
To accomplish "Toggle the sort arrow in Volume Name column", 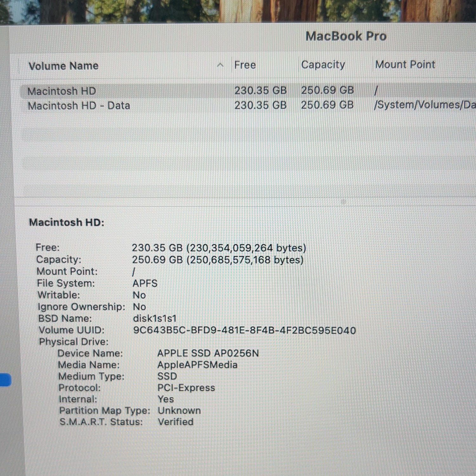I will click(220, 65).
